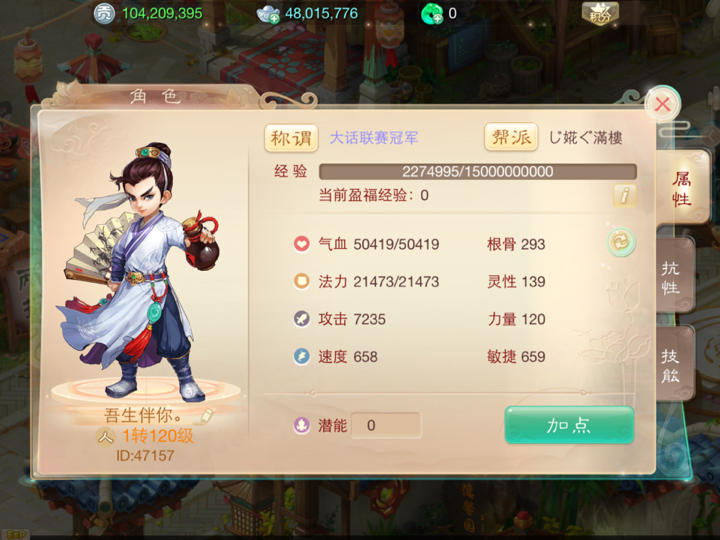Open the 抗性 tab

[x=672, y=277]
